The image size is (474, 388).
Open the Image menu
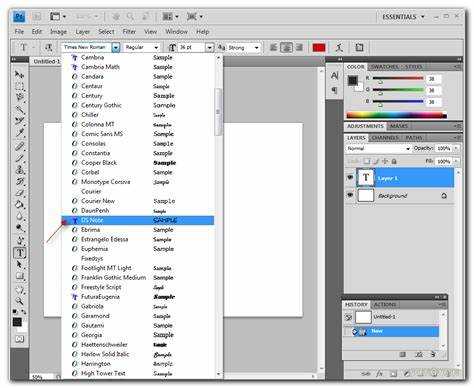59,32
